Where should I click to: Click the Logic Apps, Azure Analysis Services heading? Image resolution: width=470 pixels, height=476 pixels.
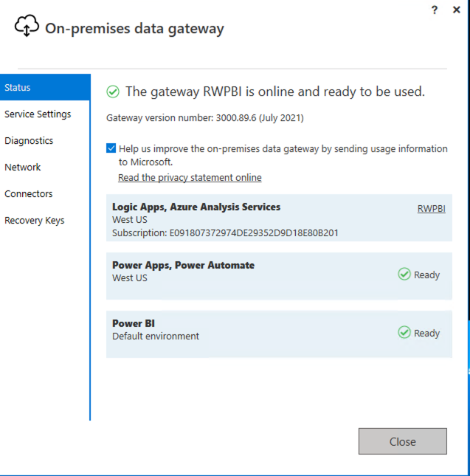click(x=196, y=207)
